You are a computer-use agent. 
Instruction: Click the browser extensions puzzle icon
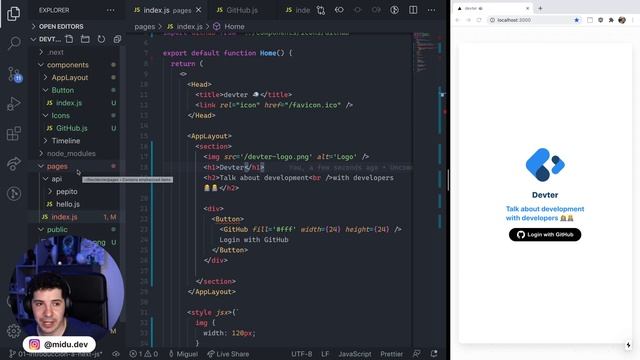pos(611,20)
